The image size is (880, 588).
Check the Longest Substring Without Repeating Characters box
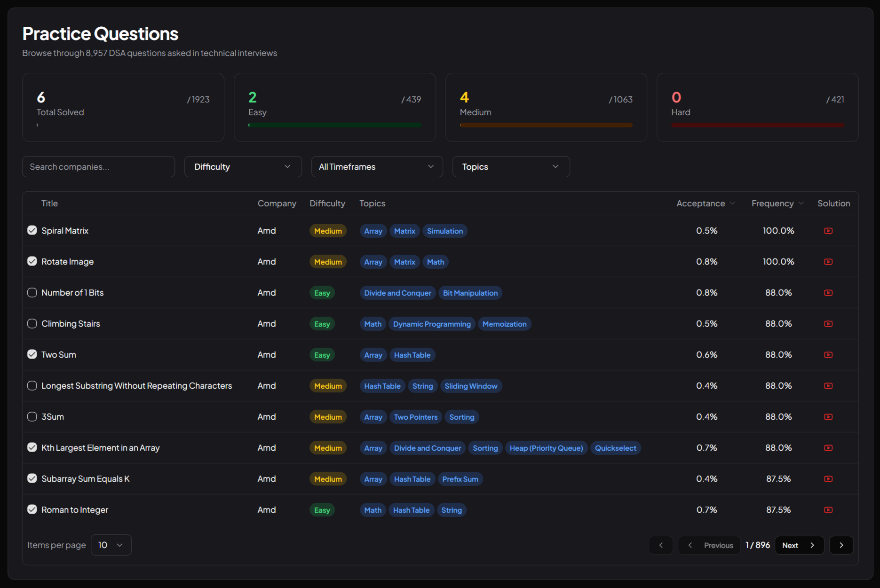click(x=32, y=386)
